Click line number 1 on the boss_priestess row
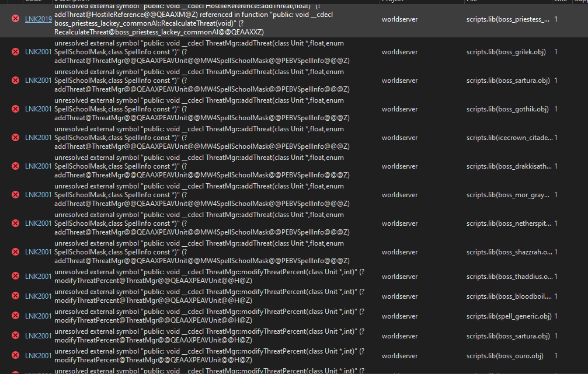 point(556,19)
